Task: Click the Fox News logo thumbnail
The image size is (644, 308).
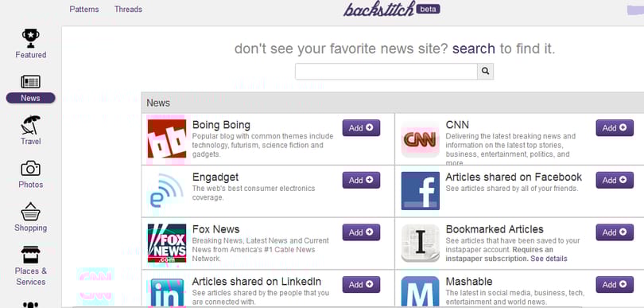Action: point(167,243)
